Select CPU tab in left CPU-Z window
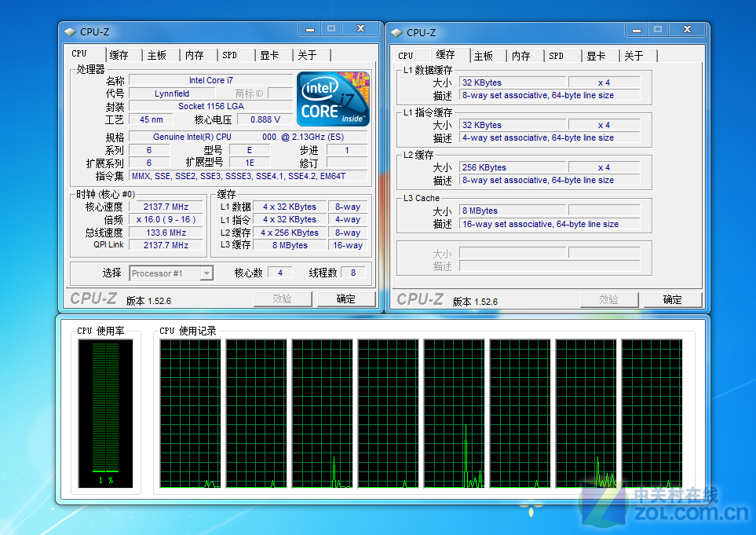Screen dimensions: 756x535 pyautogui.click(x=79, y=54)
